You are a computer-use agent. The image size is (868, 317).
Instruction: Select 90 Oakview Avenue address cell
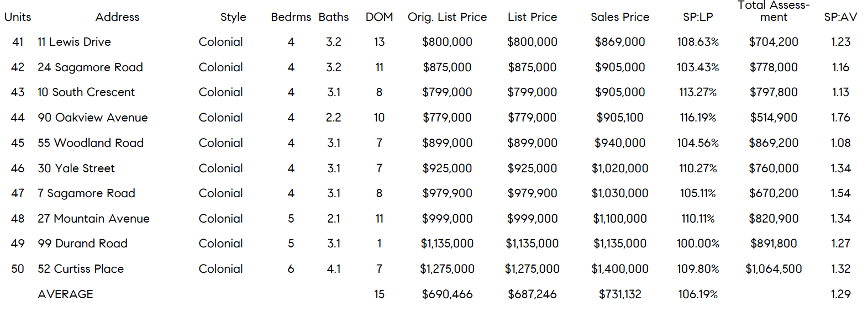point(93,118)
